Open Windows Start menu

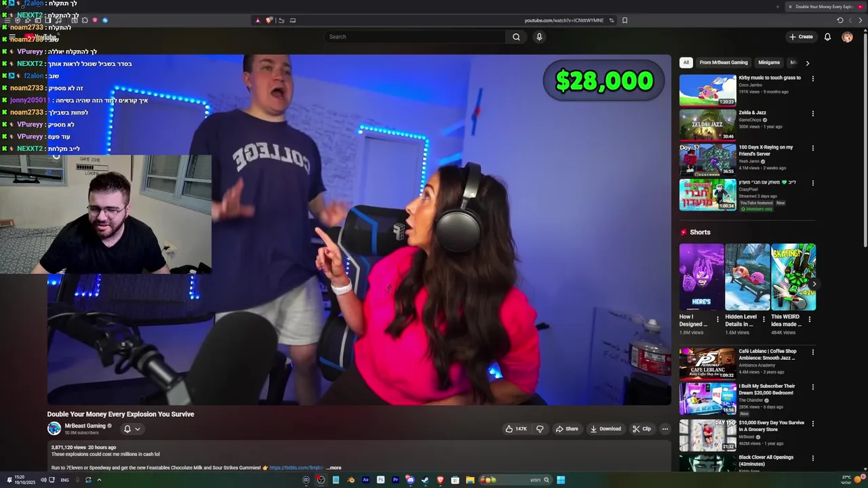(561, 480)
